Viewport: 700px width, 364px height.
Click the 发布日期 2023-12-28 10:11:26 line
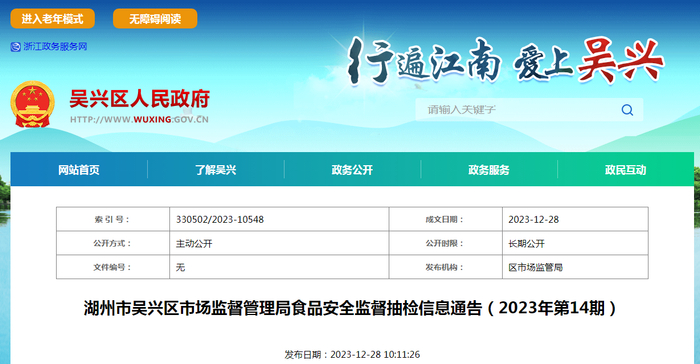[x=352, y=355]
